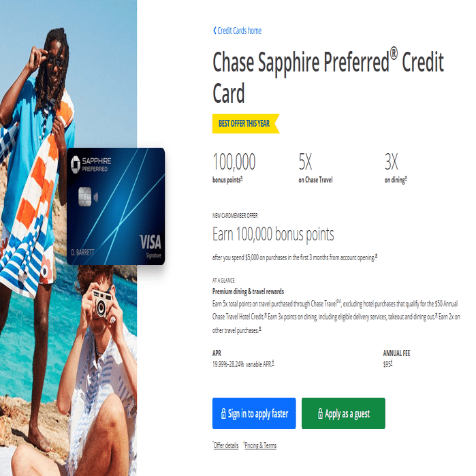Click the back chevron beside Credit Cards home
The width and height of the screenshot is (476, 476).
point(215,31)
